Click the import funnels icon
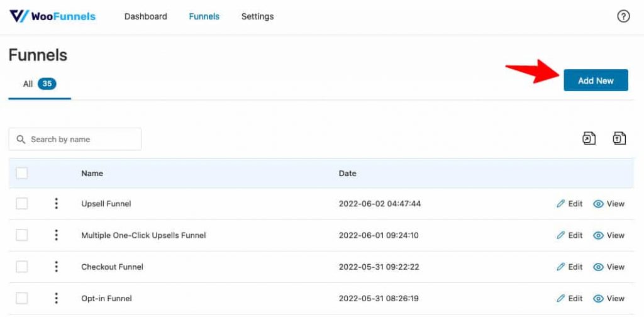 619,138
